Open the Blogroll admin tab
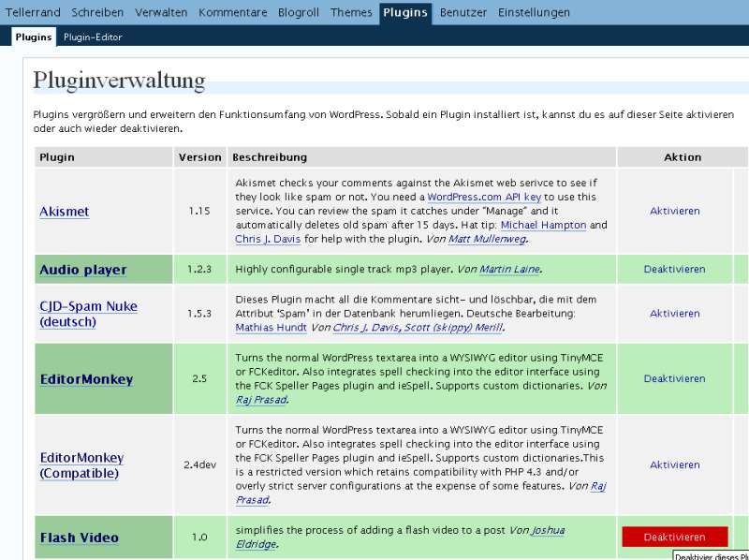This screenshot has width=749, height=560. click(x=299, y=12)
